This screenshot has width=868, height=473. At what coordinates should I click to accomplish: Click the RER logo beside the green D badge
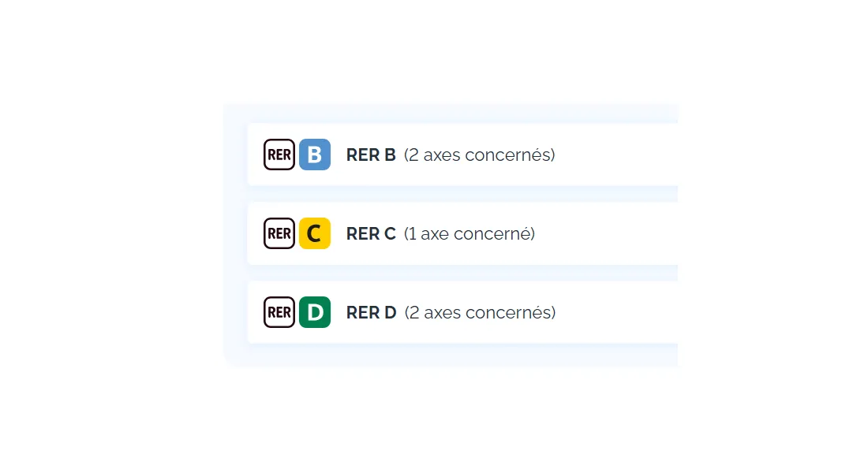pos(279,312)
